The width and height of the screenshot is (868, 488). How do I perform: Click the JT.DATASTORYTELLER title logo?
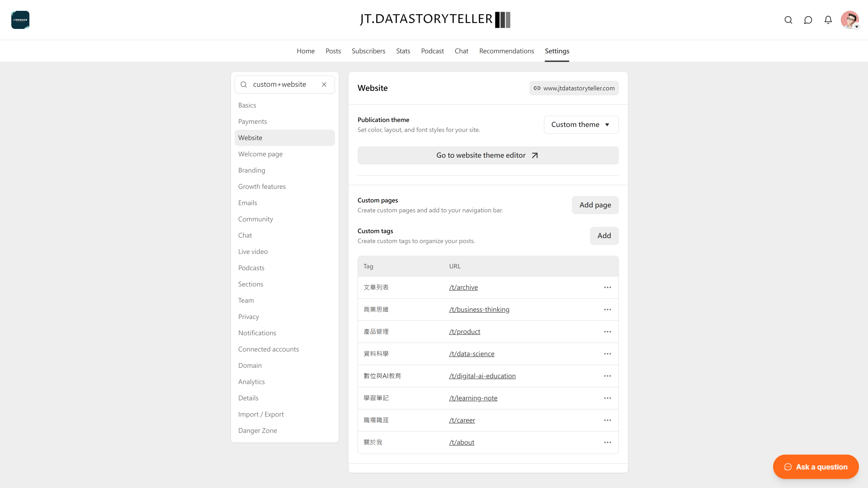435,19
